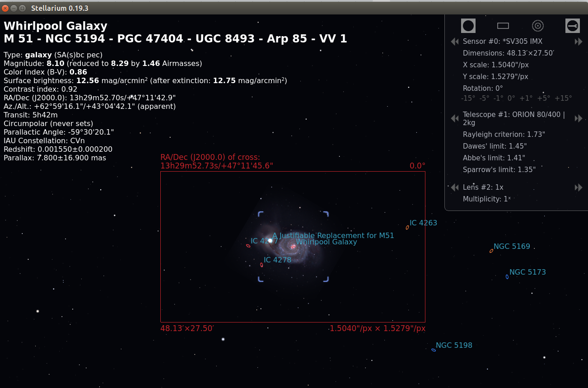Click the 'IC 4263' label
Image resolution: width=588 pixels, height=388 pixels.
(x=423, y=223)
